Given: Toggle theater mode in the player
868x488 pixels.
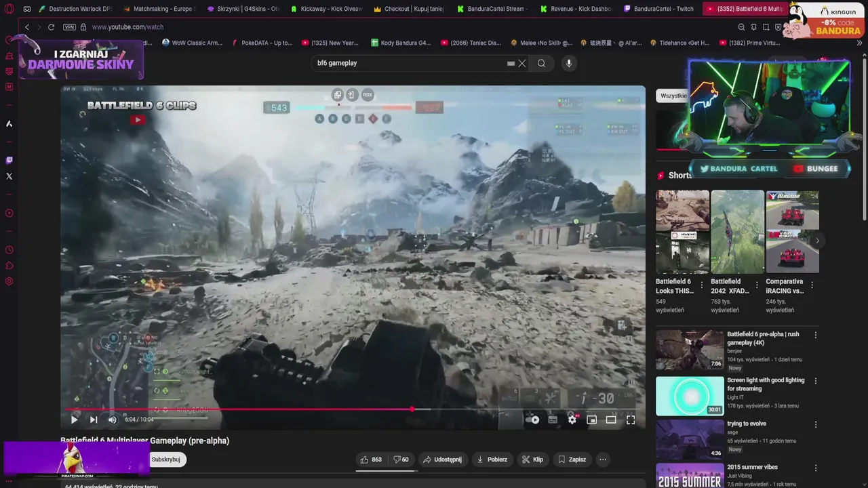Looking at the screenshot, I should click(x=611, y=420).
